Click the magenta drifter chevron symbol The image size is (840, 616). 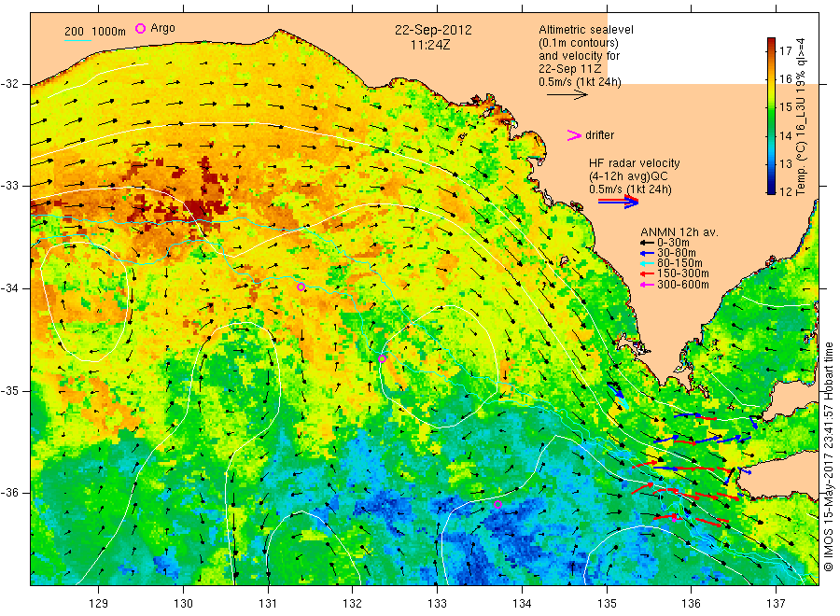pos(574,135)
